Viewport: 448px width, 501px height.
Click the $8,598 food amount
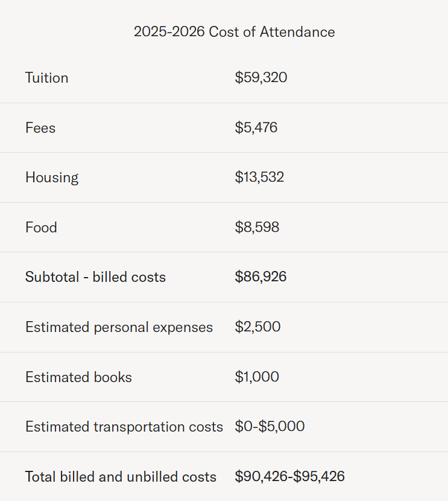point(257,228)
